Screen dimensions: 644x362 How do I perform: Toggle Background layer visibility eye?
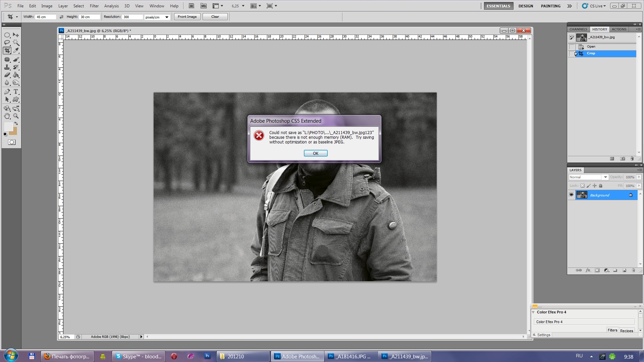click(x=571, y=195)
